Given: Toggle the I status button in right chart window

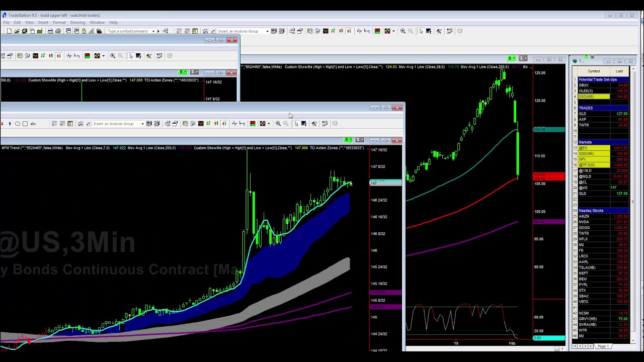Looking at the screenshot, I should 523,59.
